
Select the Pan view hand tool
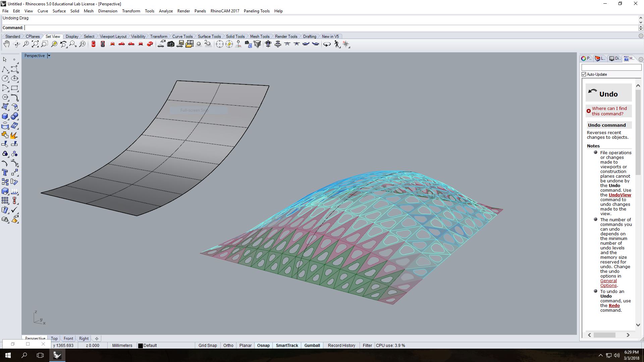coord(6,44)
